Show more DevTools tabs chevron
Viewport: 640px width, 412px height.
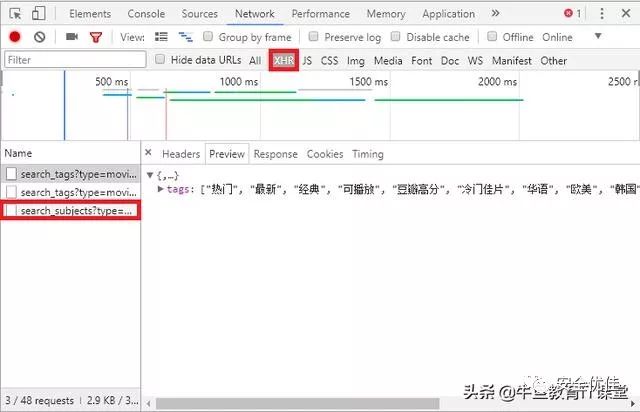tap(496, 13)
